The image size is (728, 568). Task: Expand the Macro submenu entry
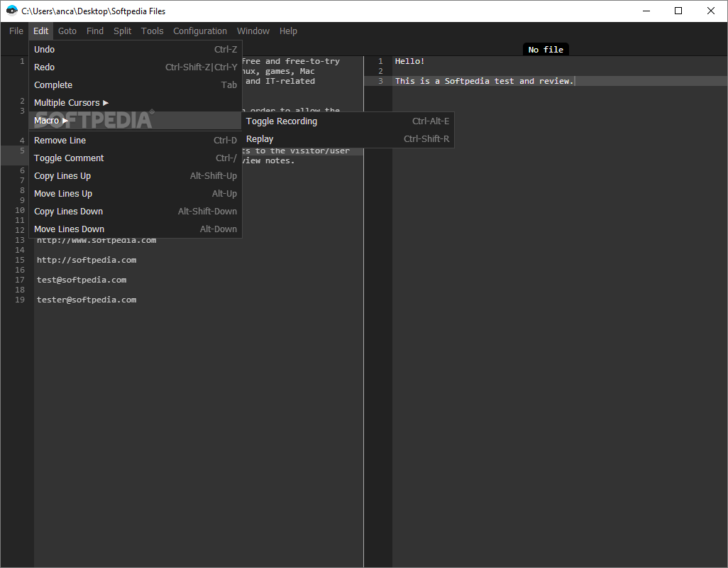135,120
